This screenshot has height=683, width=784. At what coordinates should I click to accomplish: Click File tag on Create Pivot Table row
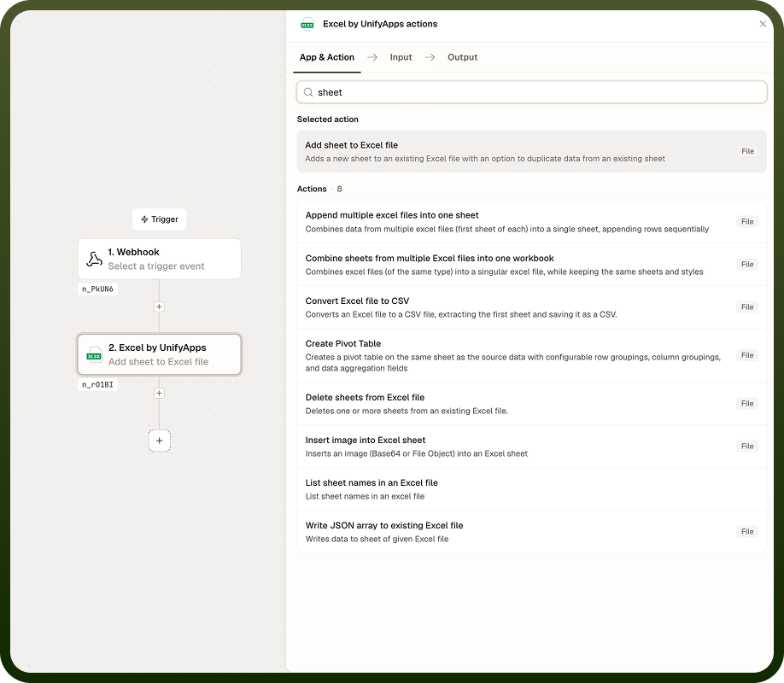point(747,355)
